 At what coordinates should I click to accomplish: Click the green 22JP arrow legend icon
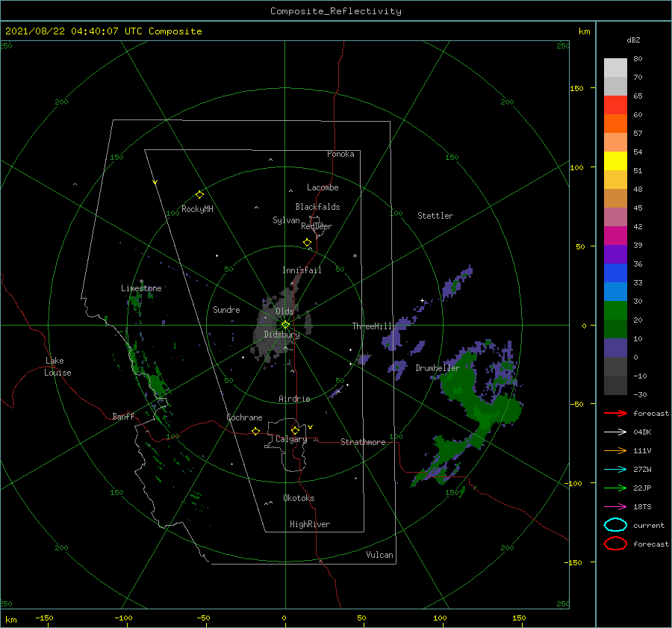tap(615, 488)
